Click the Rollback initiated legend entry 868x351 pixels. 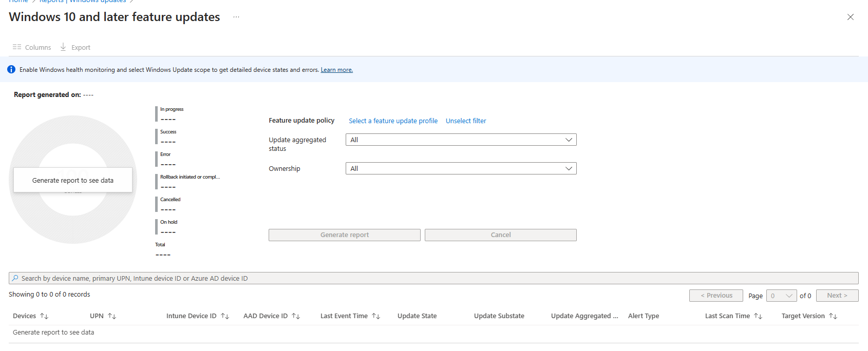tap(188, 182)
